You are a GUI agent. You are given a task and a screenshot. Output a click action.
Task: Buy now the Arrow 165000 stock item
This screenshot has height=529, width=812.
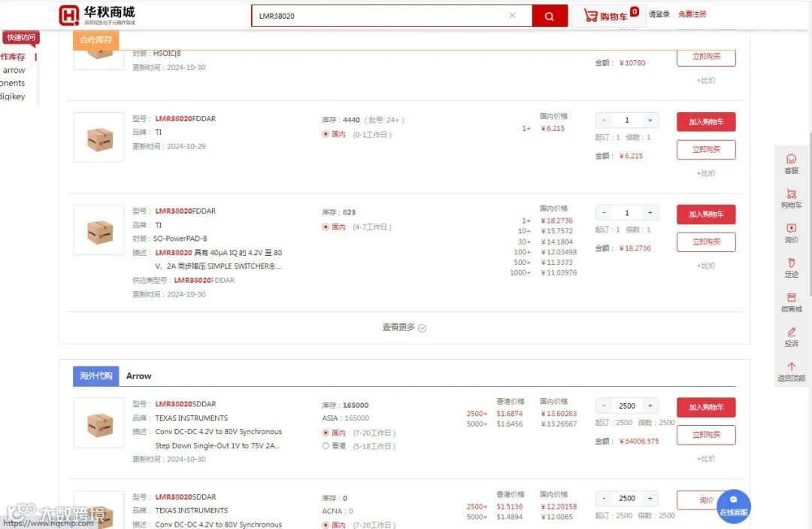click(x=706, y=435)
